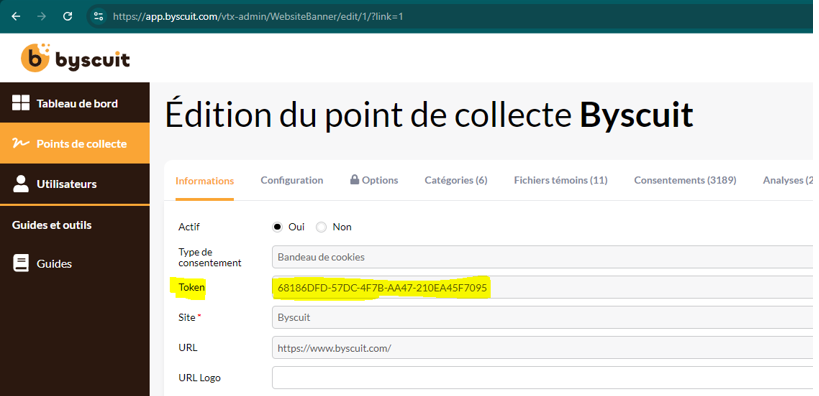Click the browser back arrow
Viewport: 819px width, 396px height.
[x=16, y=16]
